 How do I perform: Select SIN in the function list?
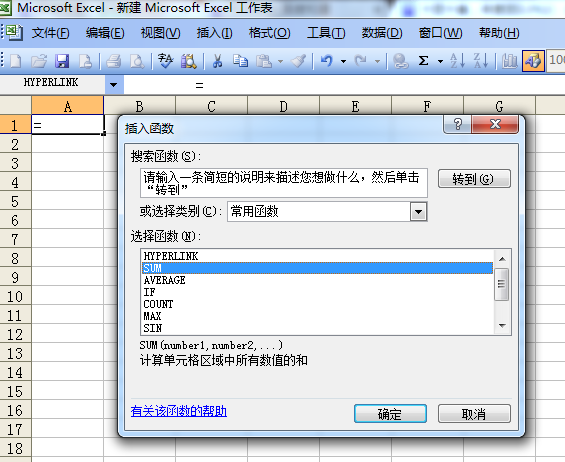317,328
